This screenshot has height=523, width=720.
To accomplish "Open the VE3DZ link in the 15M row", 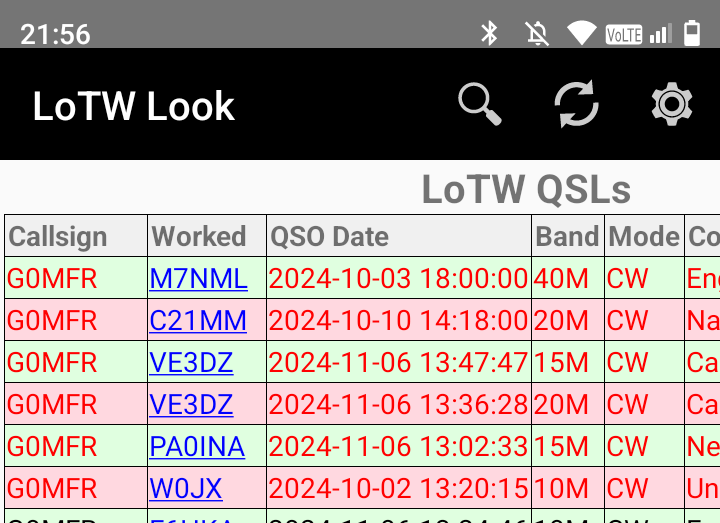I will click(x=191, y=362).
